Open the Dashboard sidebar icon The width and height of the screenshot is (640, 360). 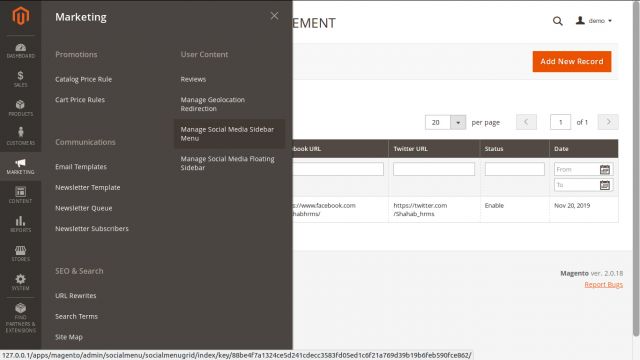(20, 51)
